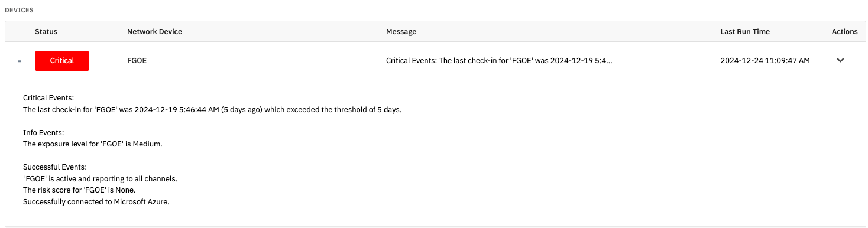
Task: Select the Critical Events heading in details
Action: (x=48, y=97)
